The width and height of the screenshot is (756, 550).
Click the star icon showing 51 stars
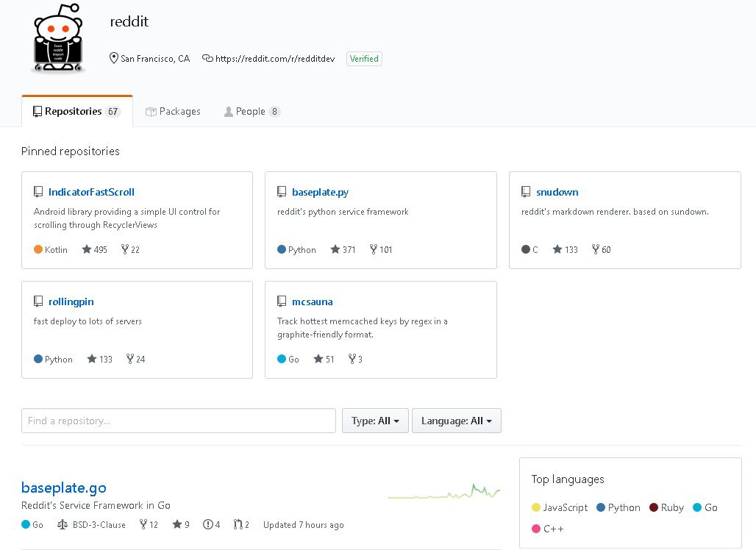pos(318,359)
